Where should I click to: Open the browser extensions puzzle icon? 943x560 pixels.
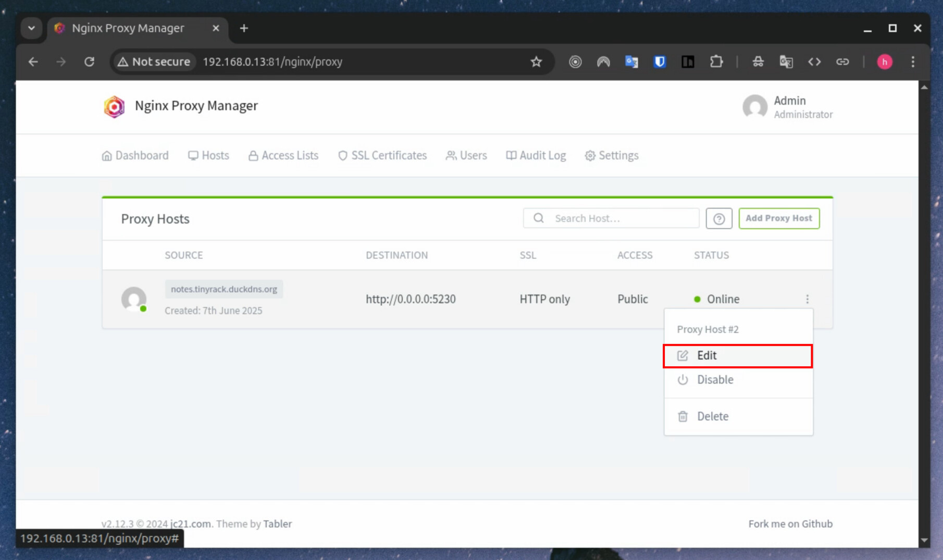(716, 62)
